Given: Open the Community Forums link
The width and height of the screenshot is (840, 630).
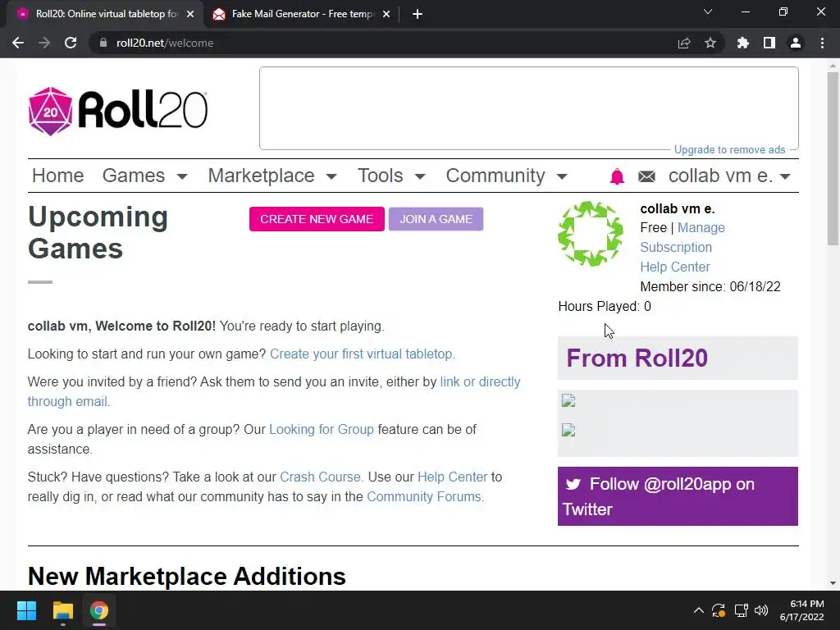Looking at the screenshot, I should (x=424, y=496).
